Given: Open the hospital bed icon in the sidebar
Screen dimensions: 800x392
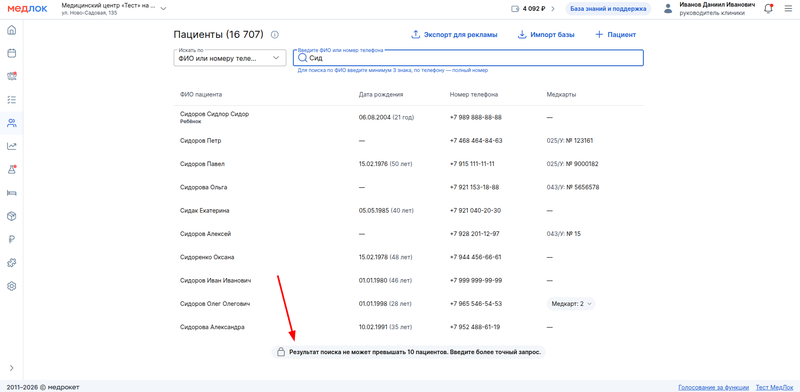Looking at the screenshot, I should tap(11, 193).
